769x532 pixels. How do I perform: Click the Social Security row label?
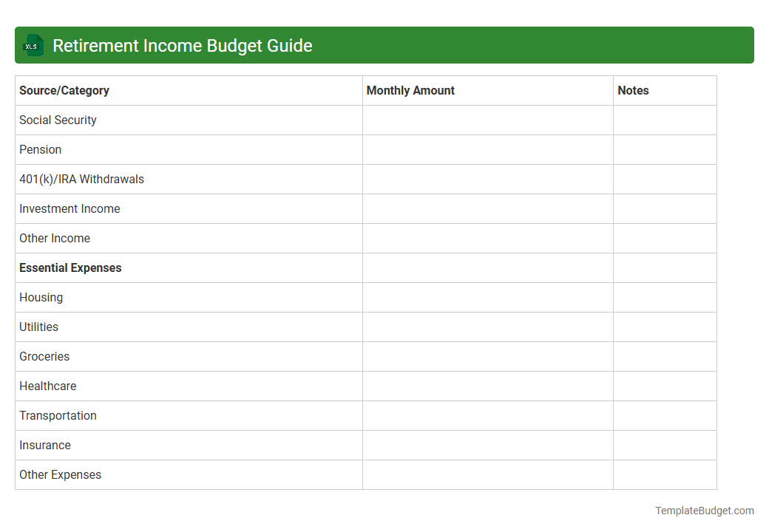tap(58, 120)
